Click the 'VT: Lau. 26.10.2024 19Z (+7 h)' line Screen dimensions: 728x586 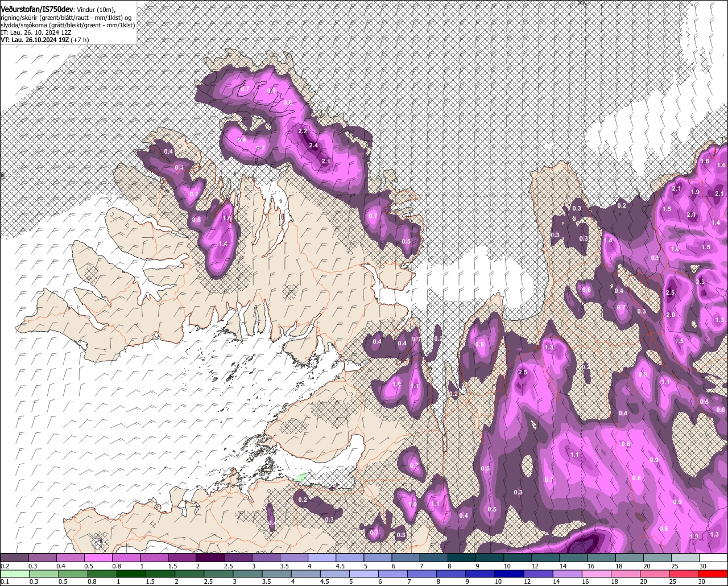click(x=44, y=40)
